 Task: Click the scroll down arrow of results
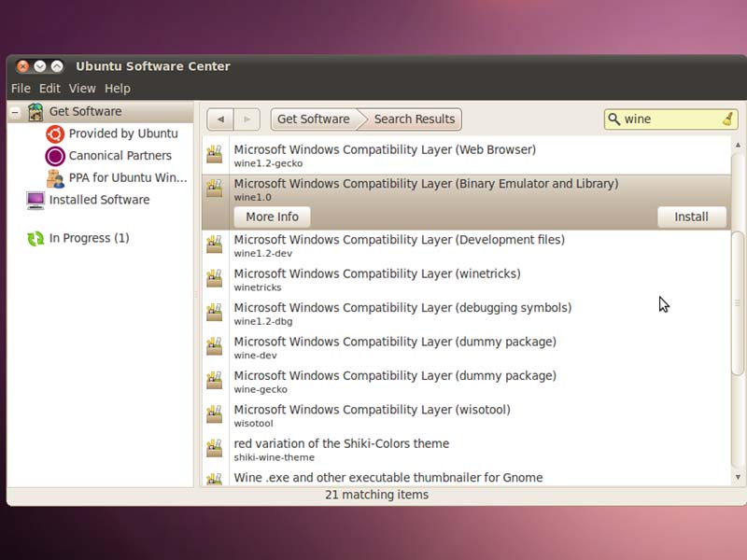tap(738, 477)
